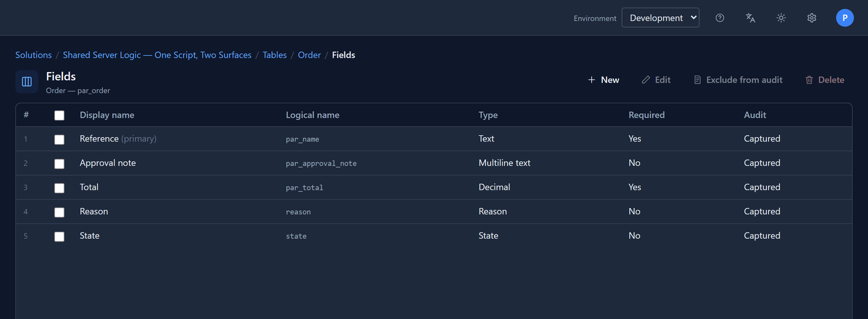The image size is (868, 319).
Task: Go to the Solutions breadcrumb link
Action: pos(34,55)
